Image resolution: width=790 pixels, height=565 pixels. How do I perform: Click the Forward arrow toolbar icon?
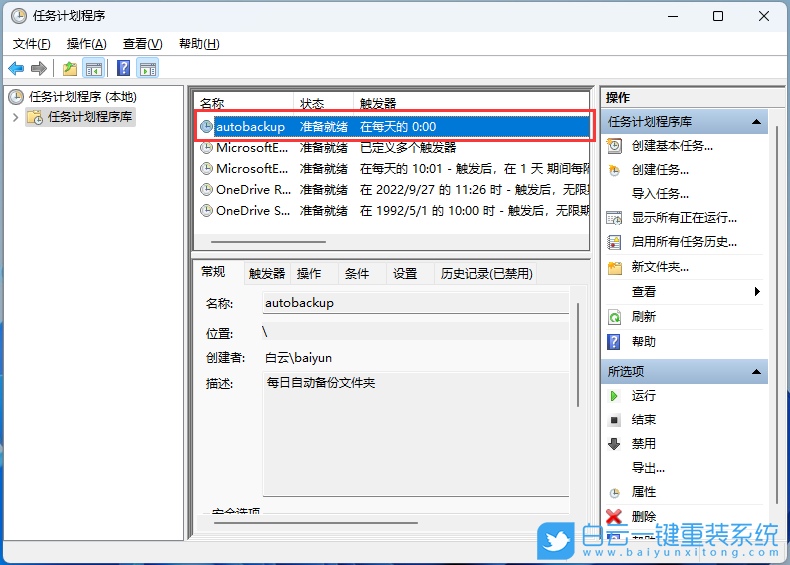(38, 68)
